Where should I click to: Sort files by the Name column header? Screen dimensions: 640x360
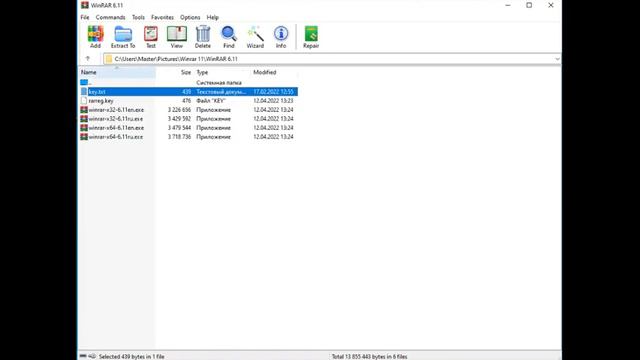click(117, 72)
